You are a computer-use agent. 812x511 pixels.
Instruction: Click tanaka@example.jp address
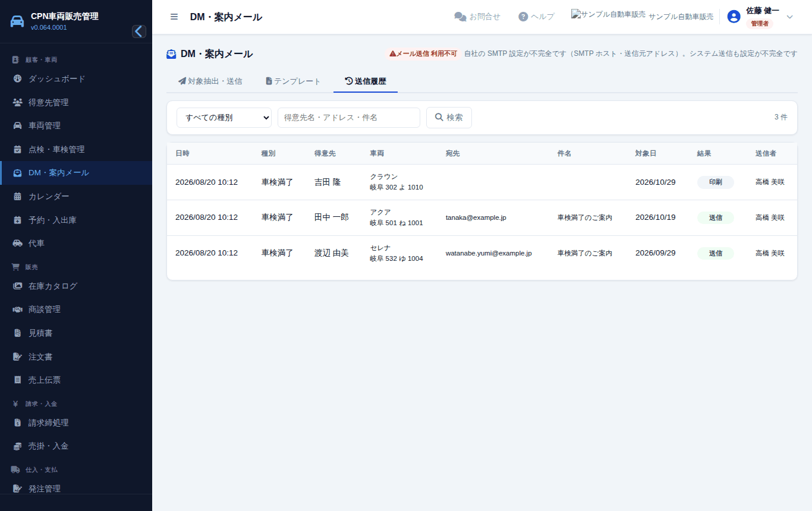[x=476, y=217]
